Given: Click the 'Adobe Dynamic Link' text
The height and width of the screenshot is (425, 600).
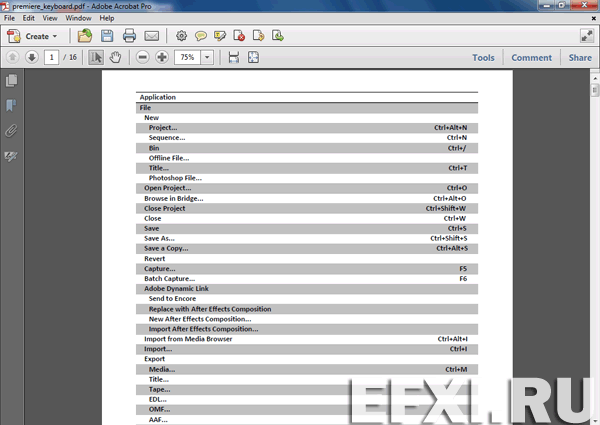Looking at the screenshot, I should (x=176, y=289).
